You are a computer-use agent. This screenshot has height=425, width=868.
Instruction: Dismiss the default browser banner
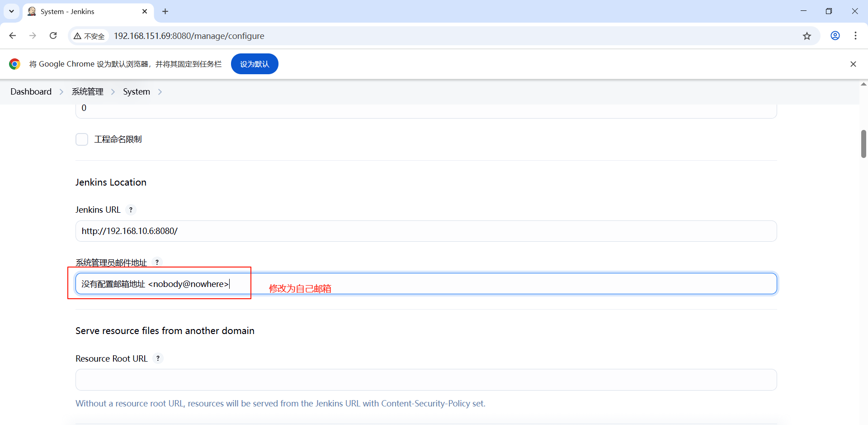[853, 64]
